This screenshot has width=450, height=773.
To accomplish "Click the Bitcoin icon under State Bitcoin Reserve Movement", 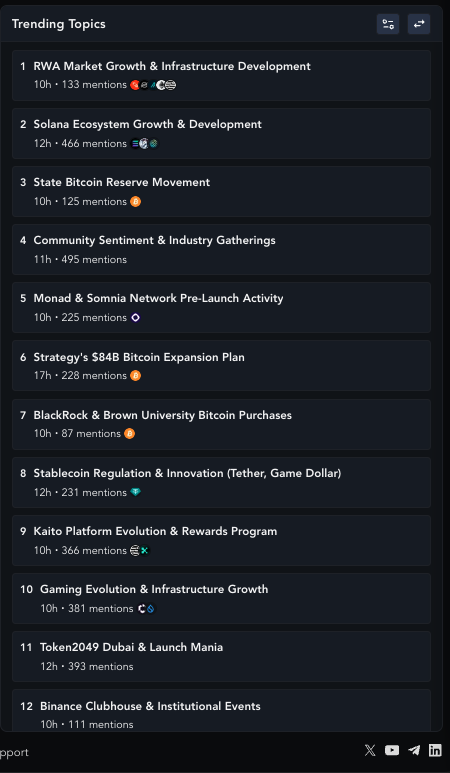I will tap(136, 202).
